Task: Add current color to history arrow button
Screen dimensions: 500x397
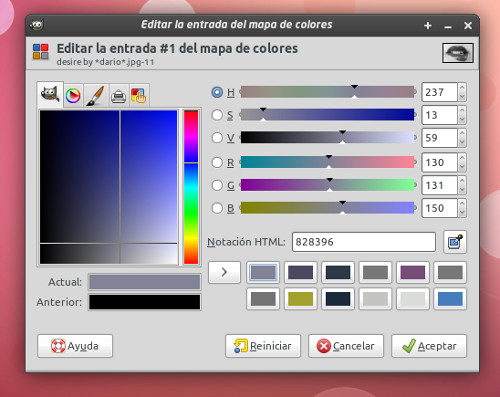Action: point(224,272)
